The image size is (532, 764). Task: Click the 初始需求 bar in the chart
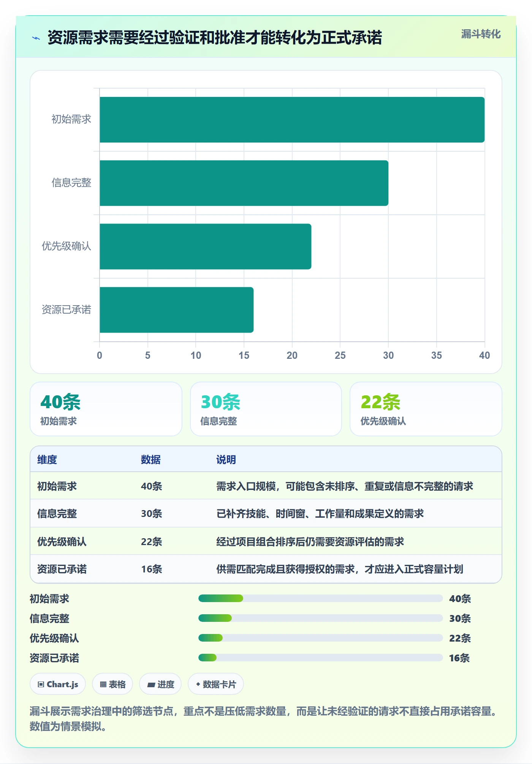[x=292, y=120]
